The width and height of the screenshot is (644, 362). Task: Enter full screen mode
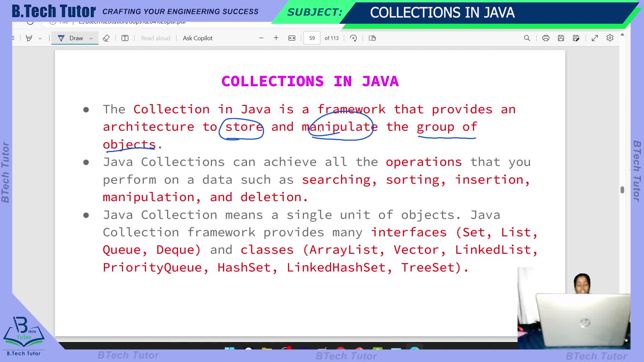595,38
